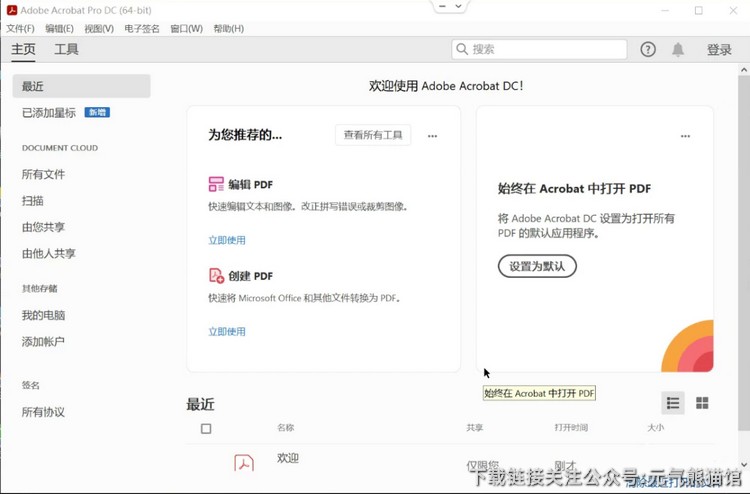750x494 pixels.
Task: Expand more options on 为您推荐的 card
Action: [x=432, y=136]
